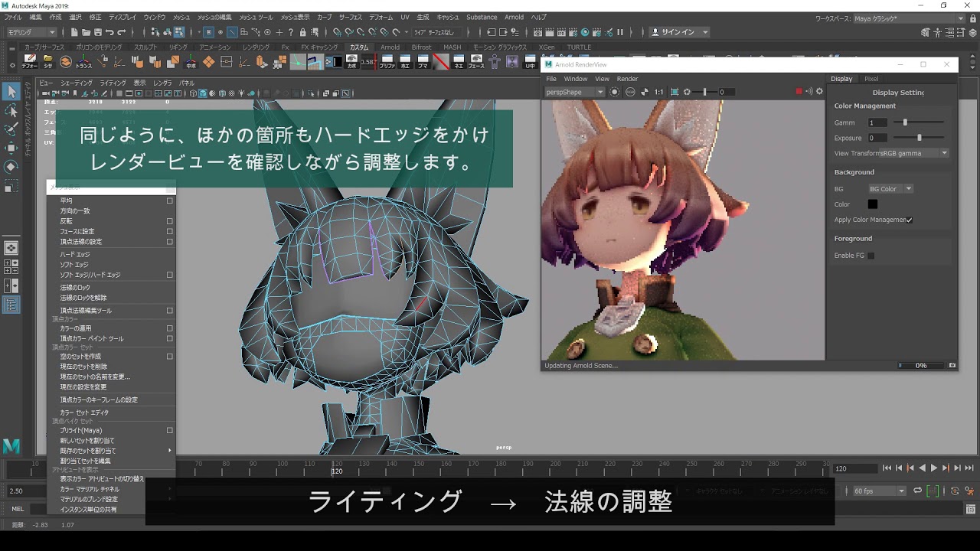Click option box next to フェースに設定
The image size is (980, 551).
point(169,231)
